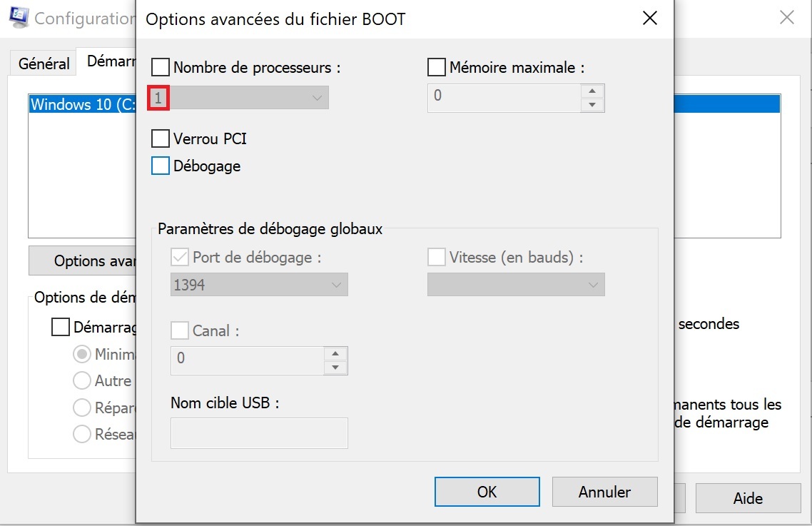Decrease Canal value with down arrow
This screenshot has width=812, height=526.
click(335, 368)
